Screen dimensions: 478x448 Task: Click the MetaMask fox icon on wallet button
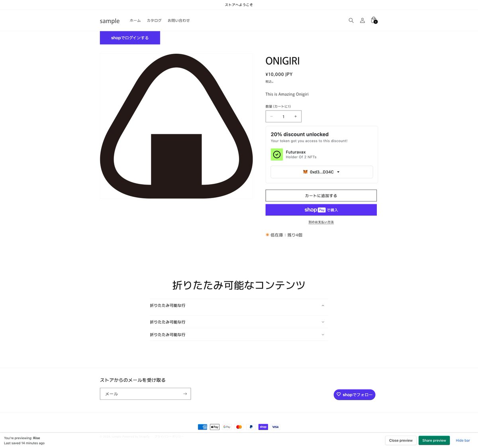click(x=305, y=172)
